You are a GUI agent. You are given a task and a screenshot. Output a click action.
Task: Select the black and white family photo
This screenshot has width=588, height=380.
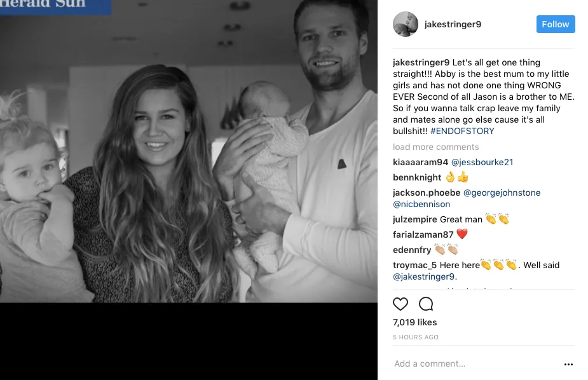click(189, 151)
